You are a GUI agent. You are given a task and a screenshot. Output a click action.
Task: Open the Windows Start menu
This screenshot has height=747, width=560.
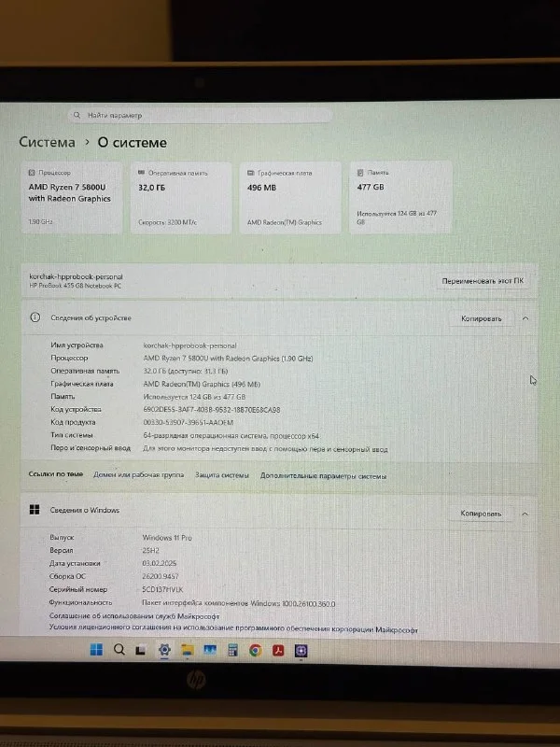96,650
